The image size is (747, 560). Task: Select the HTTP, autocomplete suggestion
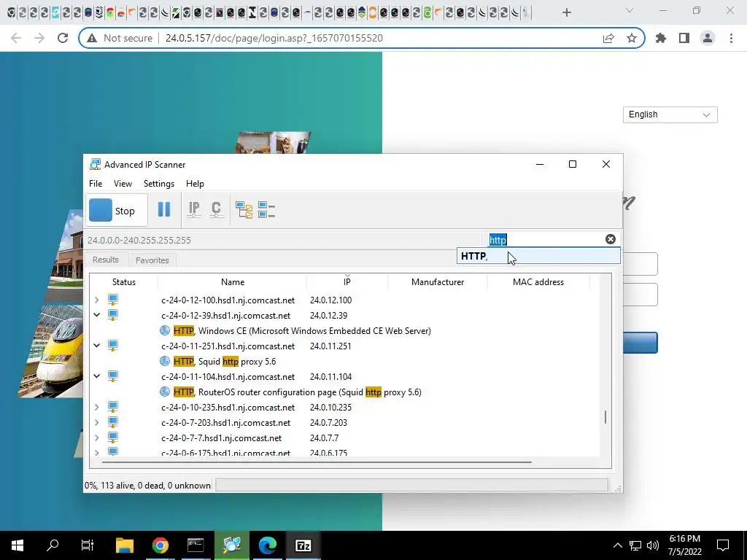click(539, 256)
